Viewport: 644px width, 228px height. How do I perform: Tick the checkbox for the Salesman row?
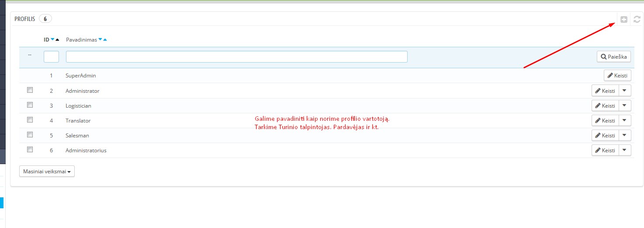coord(30,135)
